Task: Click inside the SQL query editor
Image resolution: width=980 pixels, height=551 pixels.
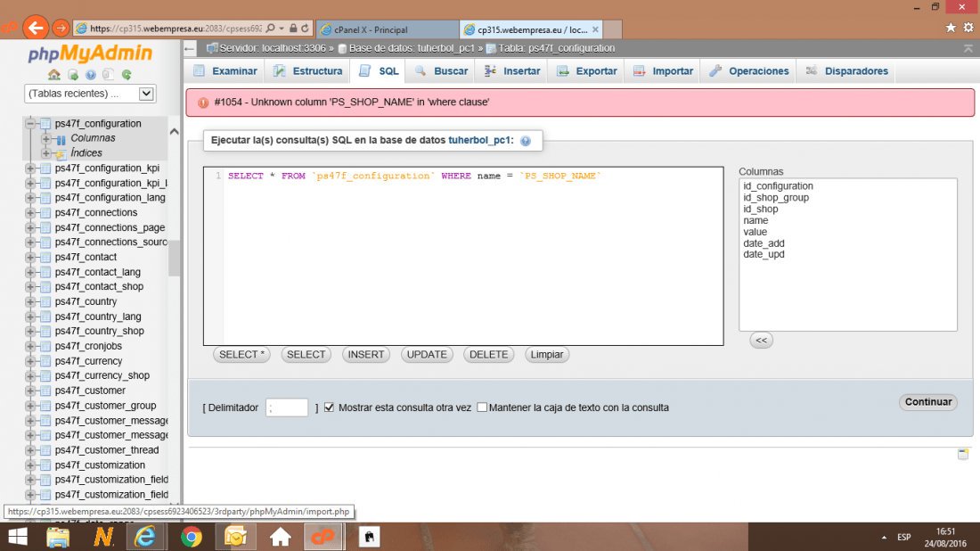Action: (463, 256)
